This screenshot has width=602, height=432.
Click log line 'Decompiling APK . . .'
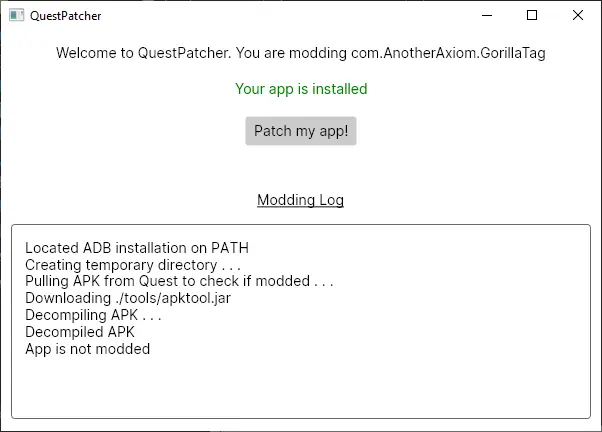pos(93,315)
